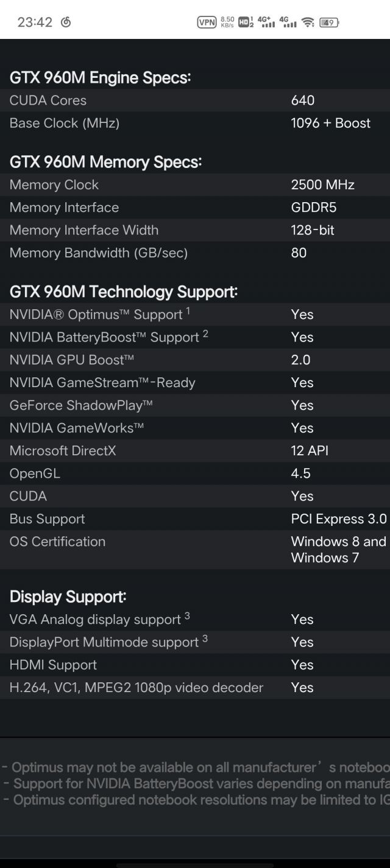
Task: Open footnote 2 beside BatteryBoost Support
Action: tap(205, 334)
